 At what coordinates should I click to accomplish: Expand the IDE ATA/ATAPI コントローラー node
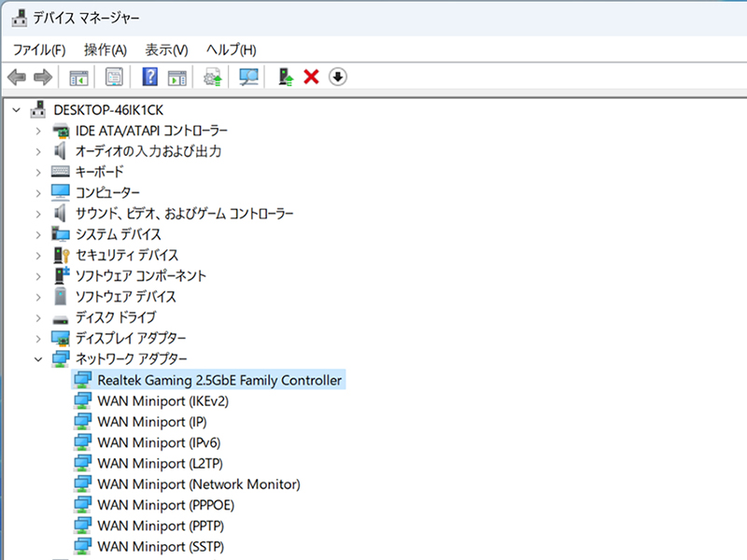point(37,131)
